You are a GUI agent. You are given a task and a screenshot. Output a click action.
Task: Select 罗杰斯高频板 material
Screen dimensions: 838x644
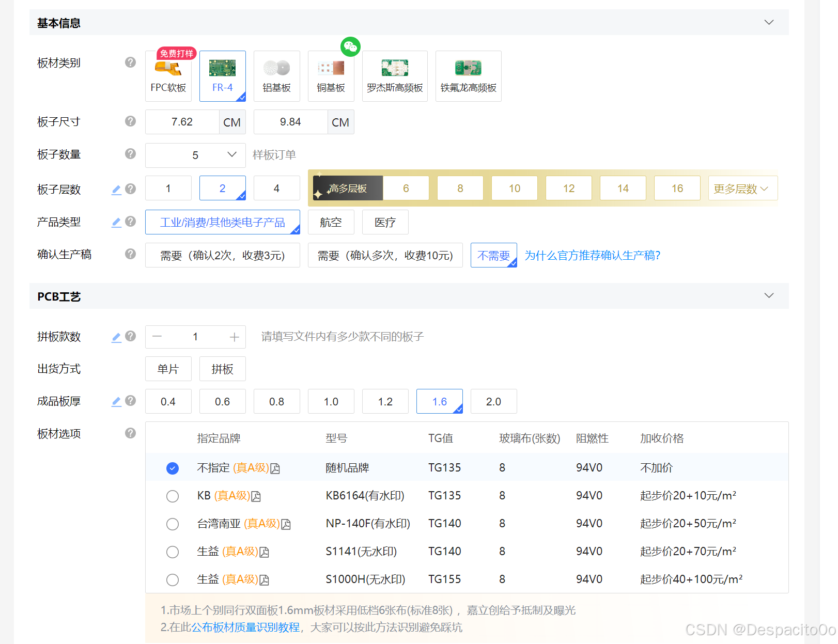395,76
